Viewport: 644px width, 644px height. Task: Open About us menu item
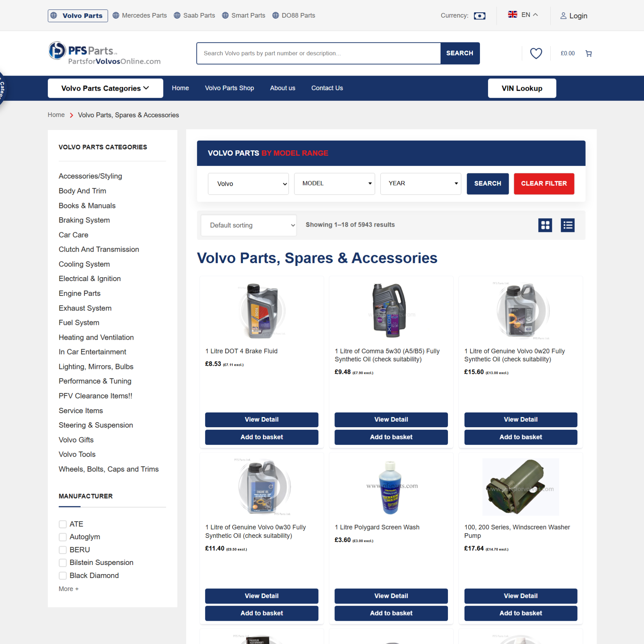pyautogui.click(x=282, y=88)
